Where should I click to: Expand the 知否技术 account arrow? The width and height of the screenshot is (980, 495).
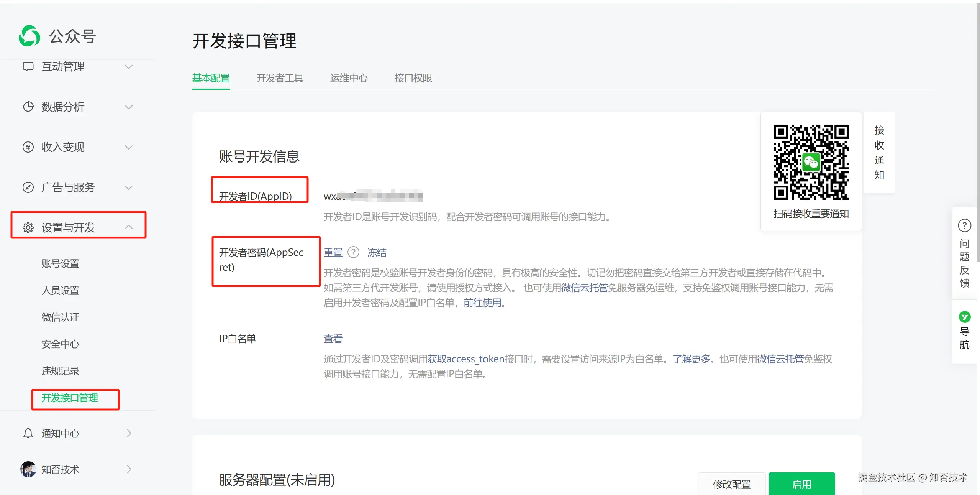(x=129, y=469)
